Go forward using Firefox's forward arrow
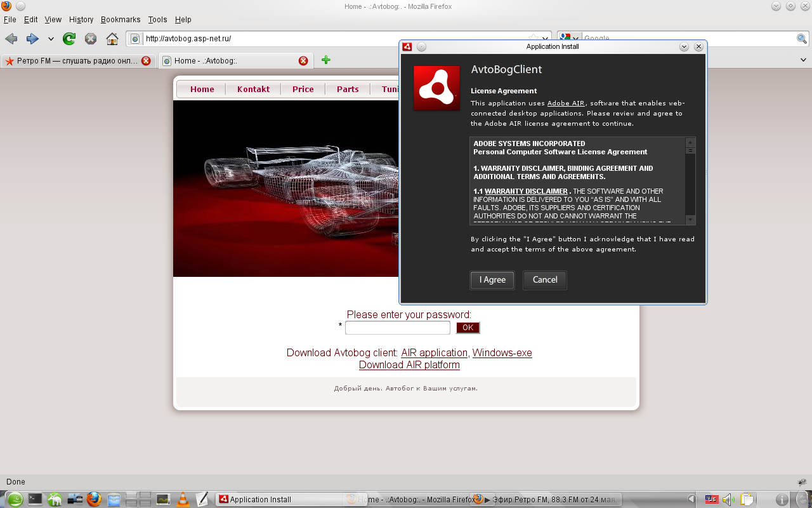The height and width of the screenshot is (508, 812). 32,39
